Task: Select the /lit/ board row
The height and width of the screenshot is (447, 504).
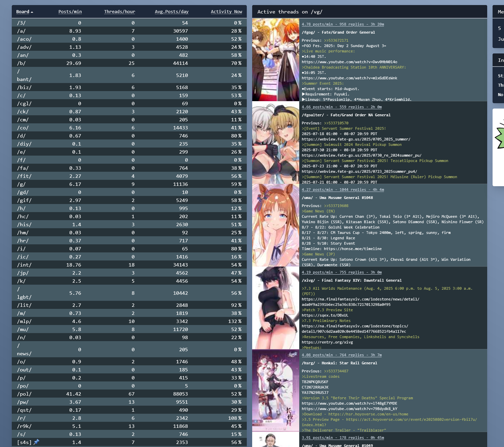Action: point(129,305)
